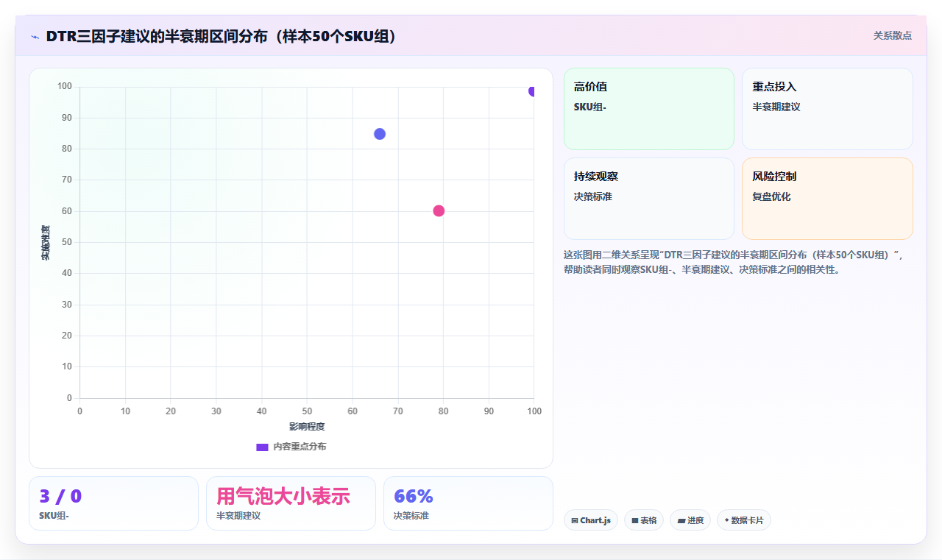Open the 高价值 card
This screenshot has height=560, width=942.
(649, 109)
